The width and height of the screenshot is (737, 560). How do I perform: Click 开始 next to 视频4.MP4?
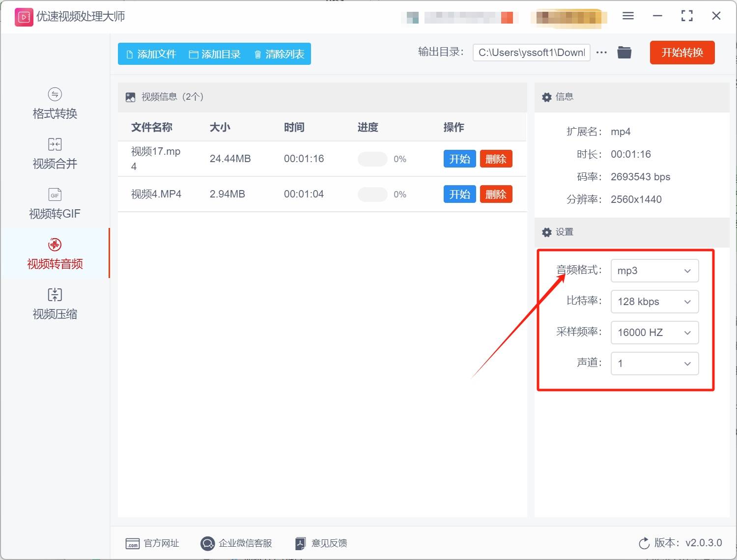pyautogui.click(x=459, y=194)
